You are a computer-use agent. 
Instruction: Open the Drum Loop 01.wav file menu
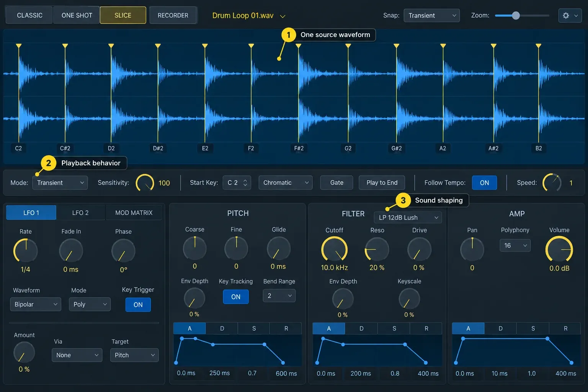[x=249, y=16]
